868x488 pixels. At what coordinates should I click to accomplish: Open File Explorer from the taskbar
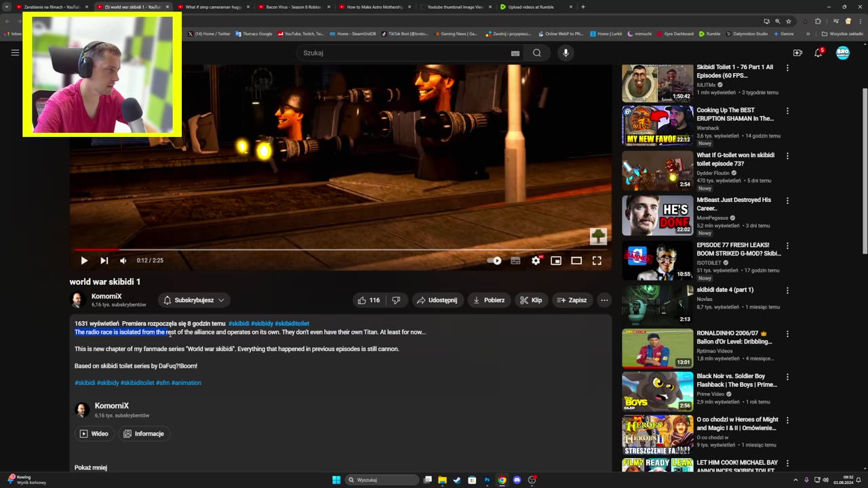(x=442, y=480)
